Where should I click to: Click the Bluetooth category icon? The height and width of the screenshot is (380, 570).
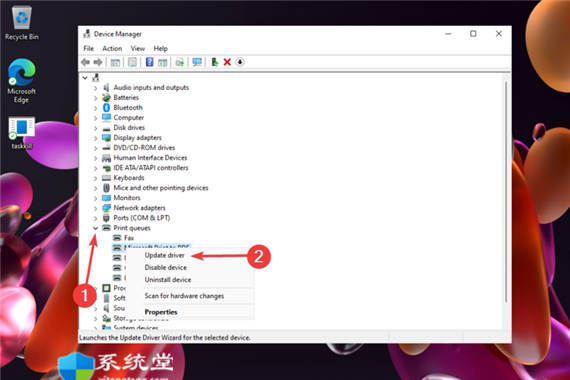(x=106, y=108)
